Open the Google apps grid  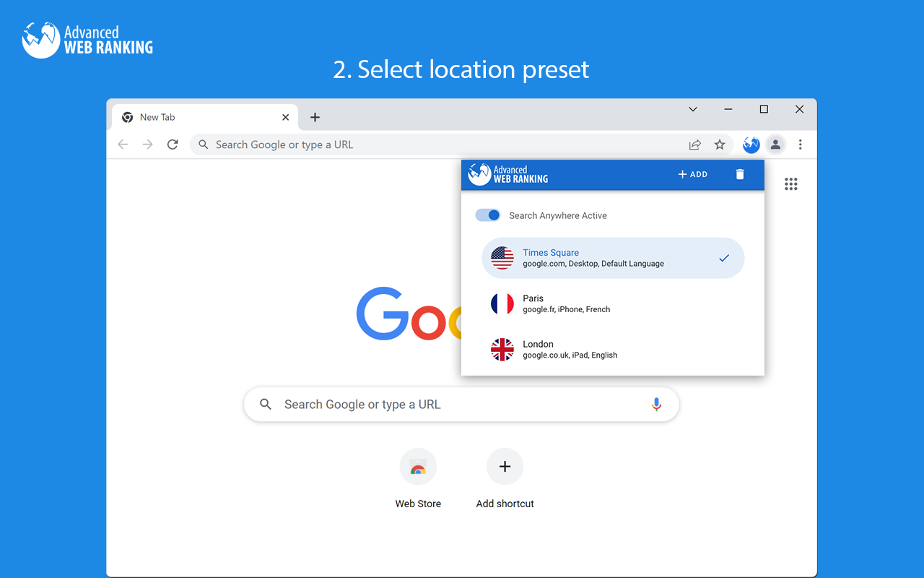point(791,184)
